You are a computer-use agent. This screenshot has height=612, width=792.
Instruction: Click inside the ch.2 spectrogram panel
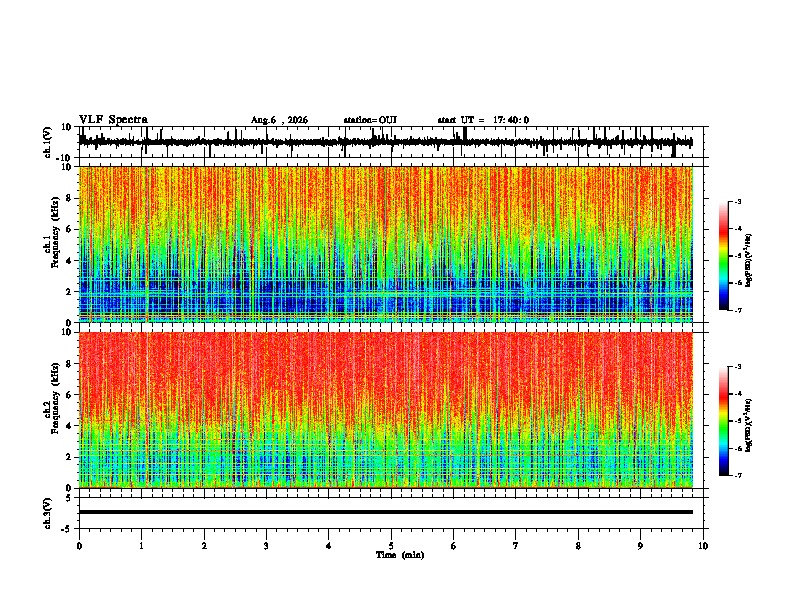click(x=386, y=410)
